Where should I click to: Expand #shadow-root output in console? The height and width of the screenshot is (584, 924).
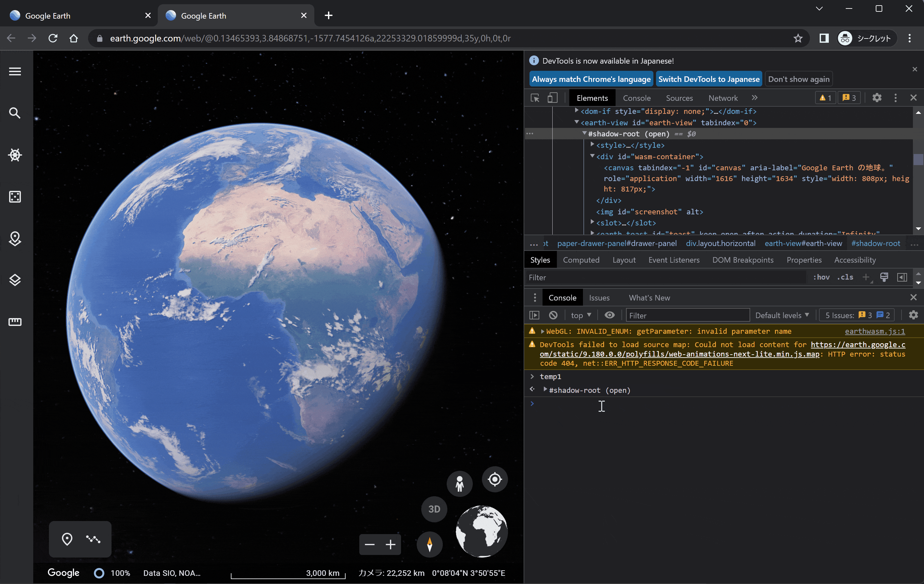point(545,390)
